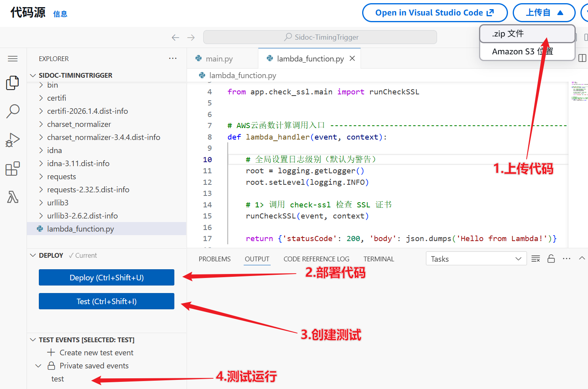This screenshot has width=588, height=389.
Task: Click the navigate back arrow
Action: (175, 37)
